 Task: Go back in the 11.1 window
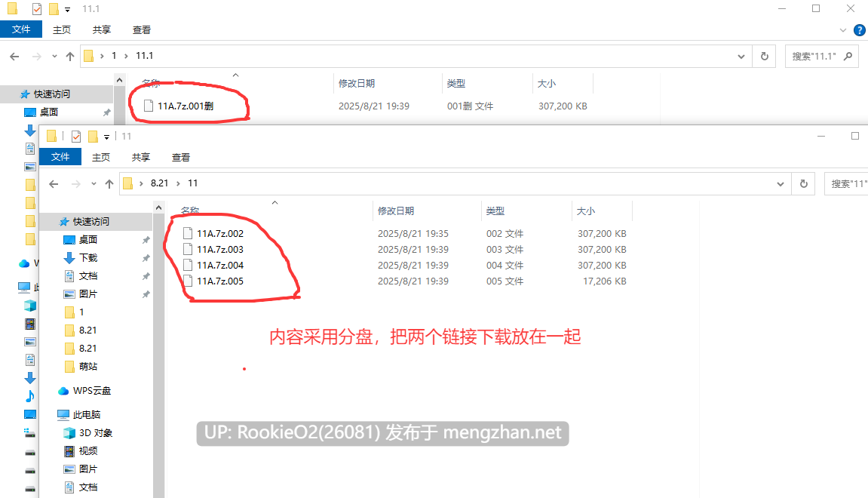tap(15, 56)
